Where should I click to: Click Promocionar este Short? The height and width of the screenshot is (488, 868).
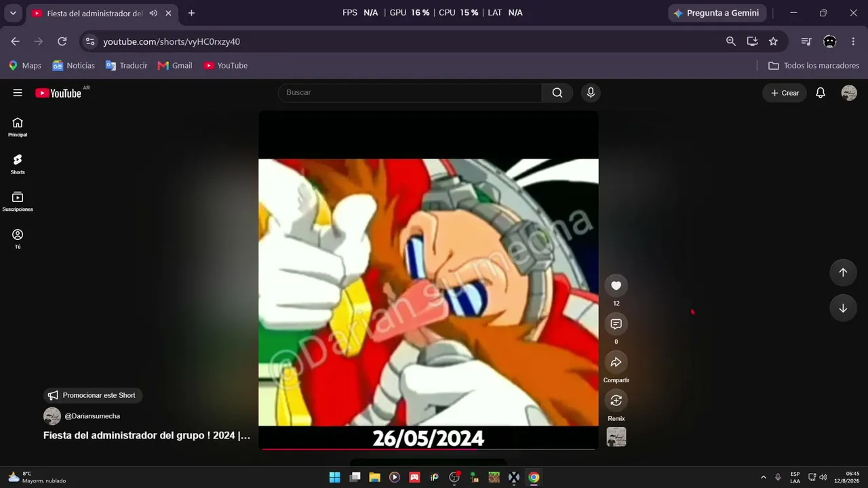coord(93,395)
